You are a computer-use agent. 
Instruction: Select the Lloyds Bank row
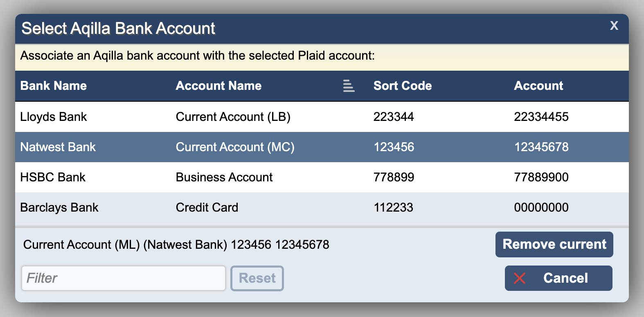point(54,117)
